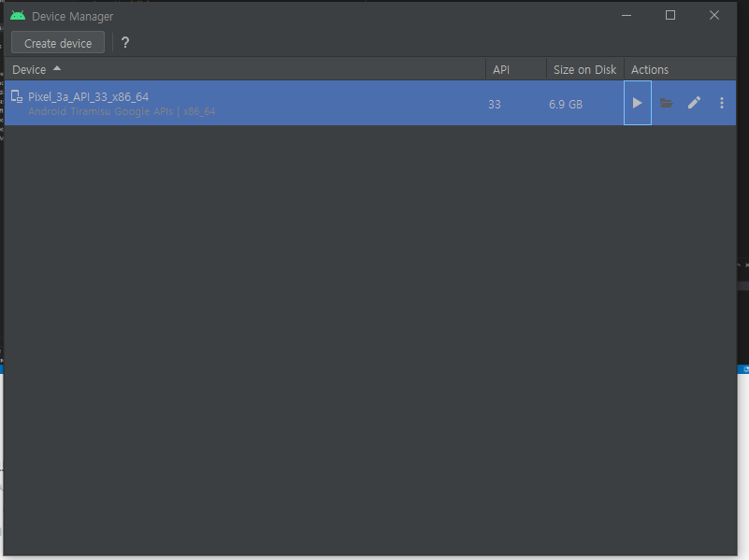
Task: Edit the Pixel_3a virtual device
Action: point(694,103)
